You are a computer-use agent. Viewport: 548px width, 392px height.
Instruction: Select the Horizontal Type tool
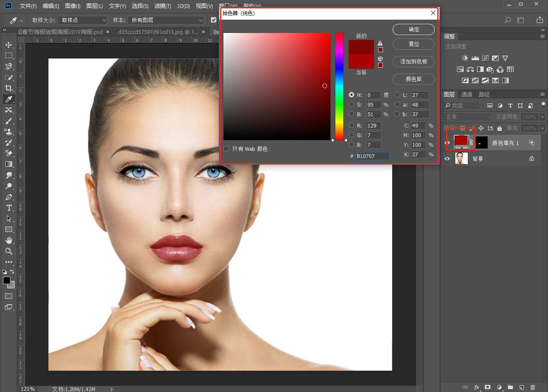(9, 208)
